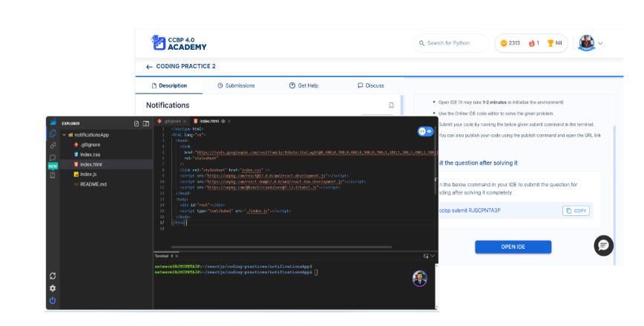The width and height of the screenshot is (644, 326).
Task: Click the editor horizontal scrollbar
Action: 281,247
